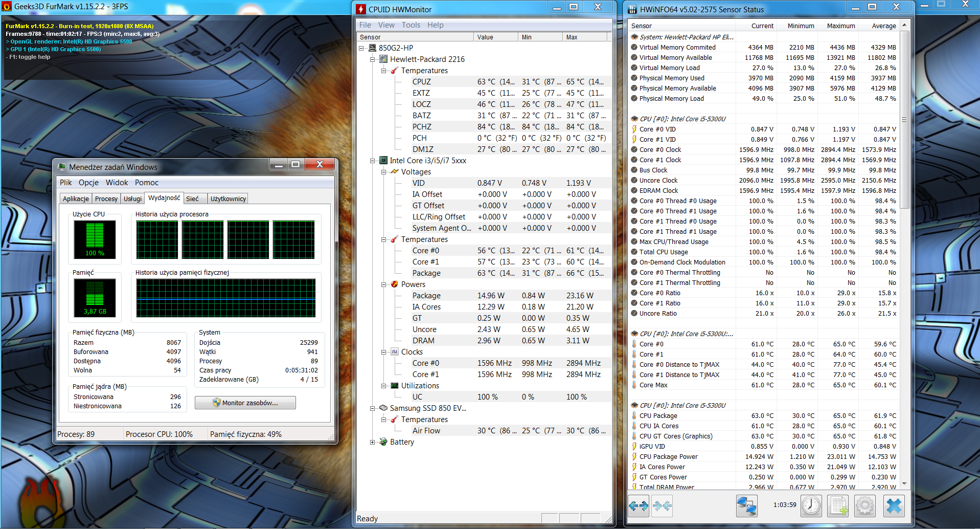980x529 pixels.
Task: Select Core #0 Thermal Throttling row
Action: pos(764,272)
